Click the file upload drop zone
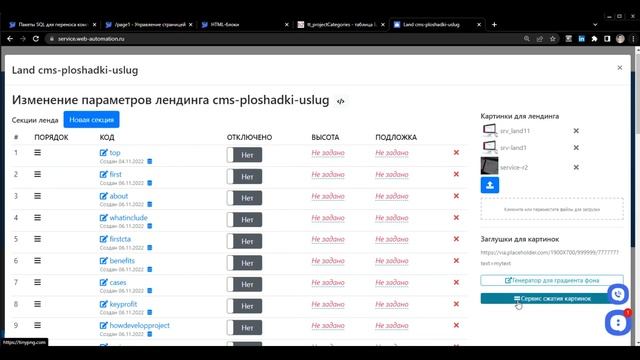 pyautogui.click(x=552, y=209)
